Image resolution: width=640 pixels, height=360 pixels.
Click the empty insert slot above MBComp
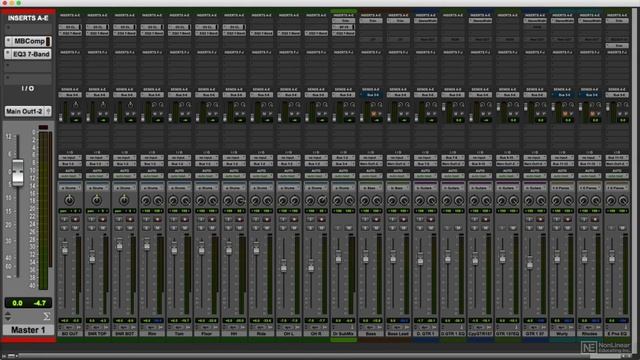28,29
